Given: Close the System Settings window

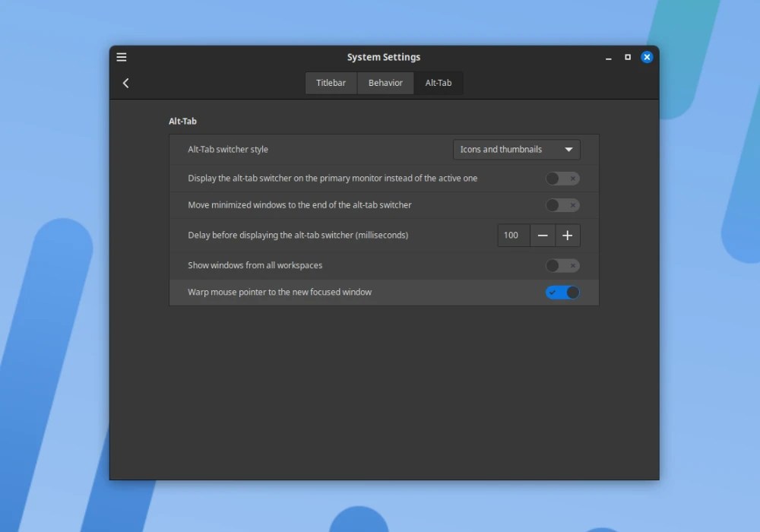Looking at the screenshot, I should (x=647, y=57).
